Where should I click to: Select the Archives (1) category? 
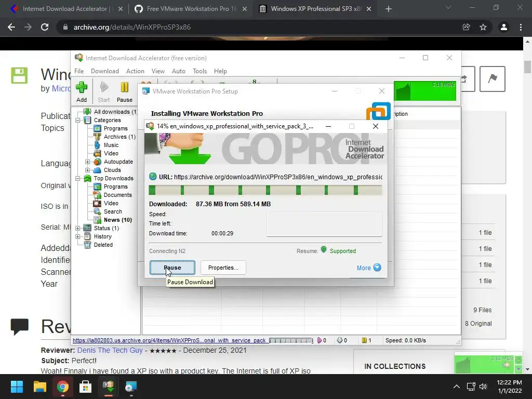[x=119, y=137]
